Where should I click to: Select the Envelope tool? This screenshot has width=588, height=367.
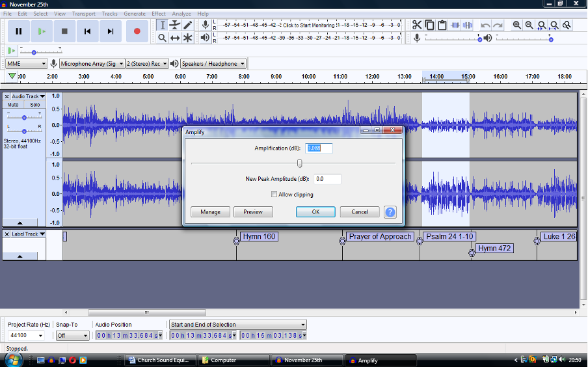175,25
